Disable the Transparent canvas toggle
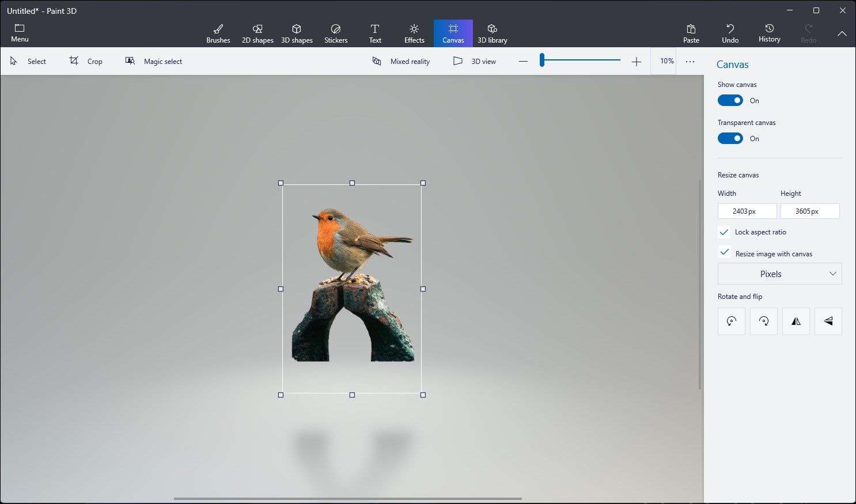 [730, 138]
